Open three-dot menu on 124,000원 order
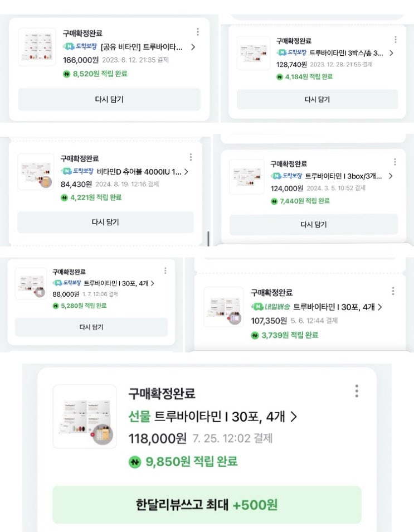This screenshot has width=414, height=532. coord(395,162)
